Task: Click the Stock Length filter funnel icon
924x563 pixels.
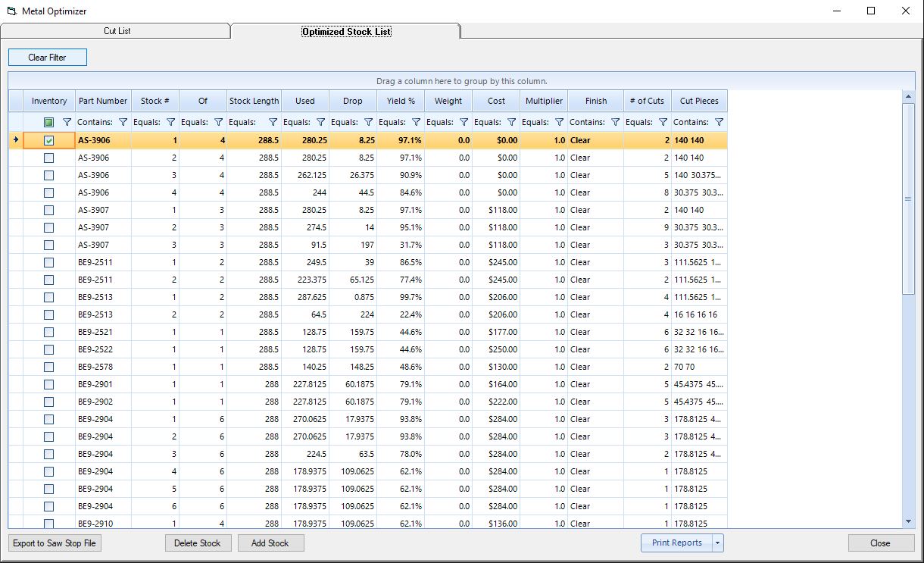Action: [273, 122]
